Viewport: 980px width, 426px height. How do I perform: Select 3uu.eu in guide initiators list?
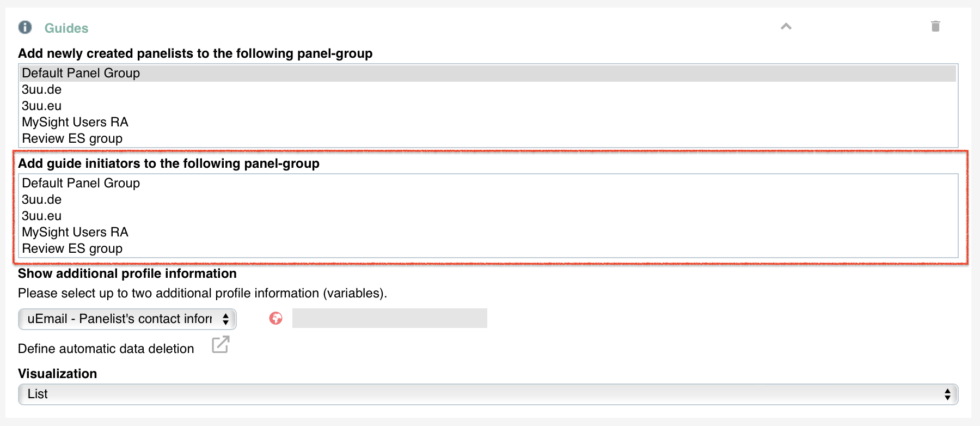pos(488,216)
